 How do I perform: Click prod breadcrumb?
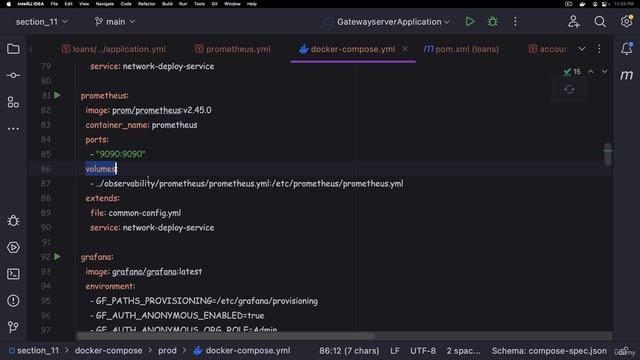tap(167, 351)
